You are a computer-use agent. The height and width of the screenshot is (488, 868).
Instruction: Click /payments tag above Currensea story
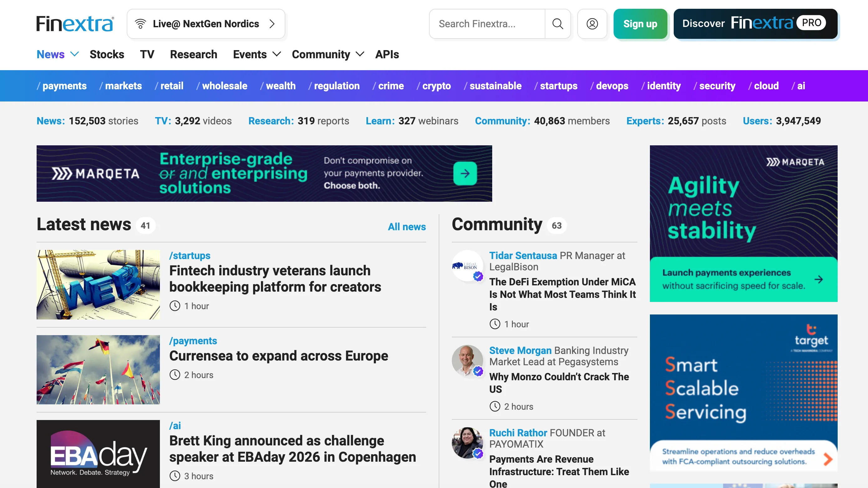(193, 340)
